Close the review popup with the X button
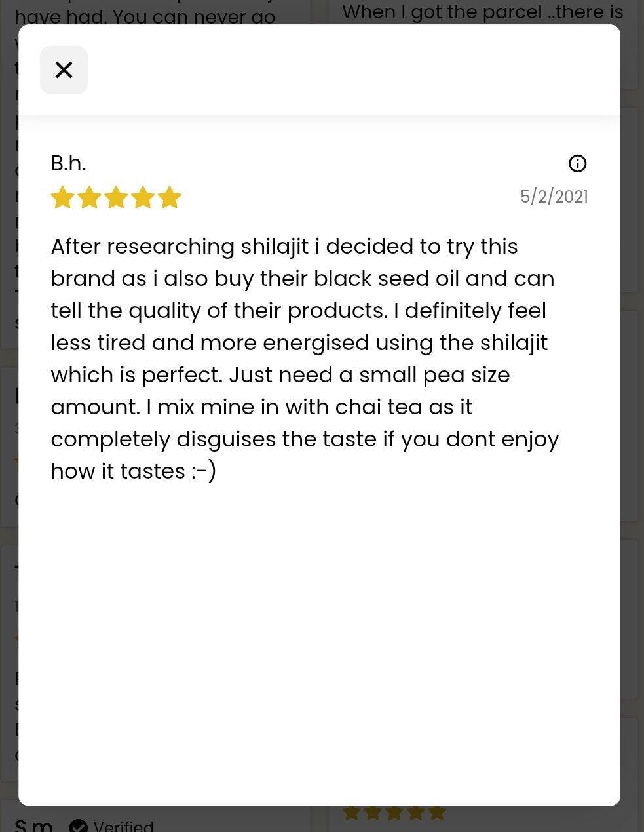 coord(64,69)
